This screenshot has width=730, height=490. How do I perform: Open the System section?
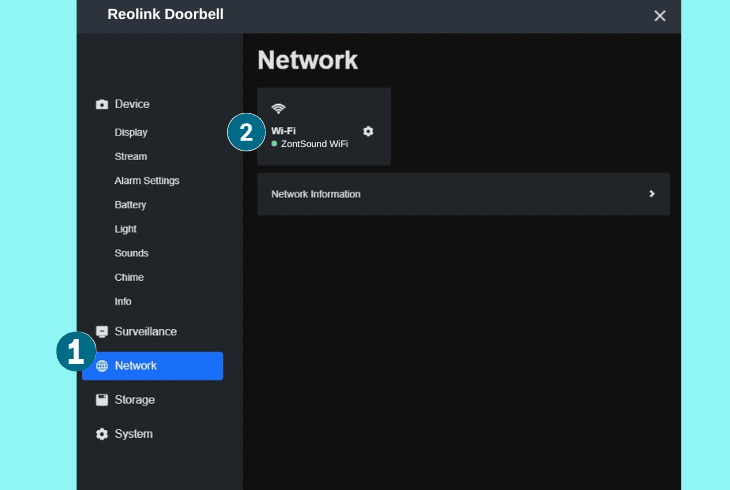pos(134,434)
